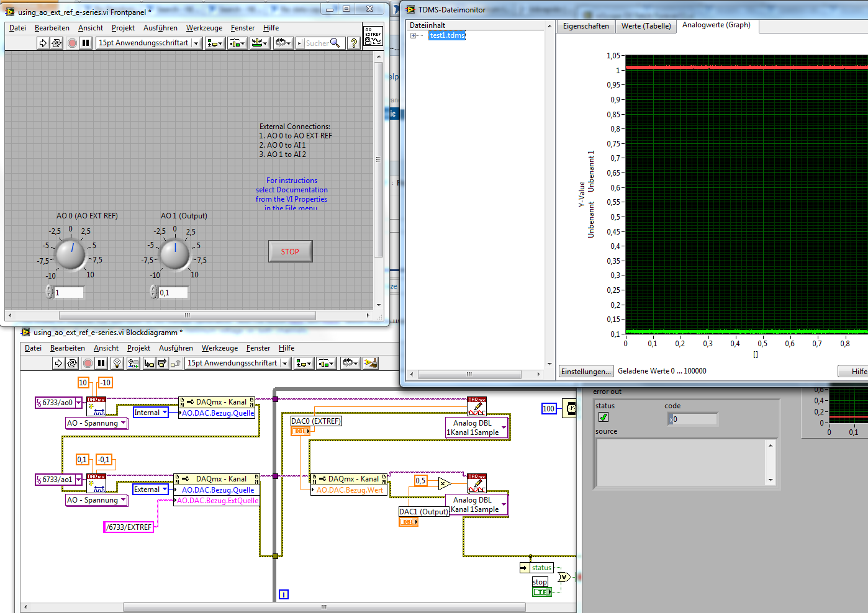Open Align Objects menu in Frontpanel toolbar
This screenshot has height=613, width=868.
click(x=215, y=43)
